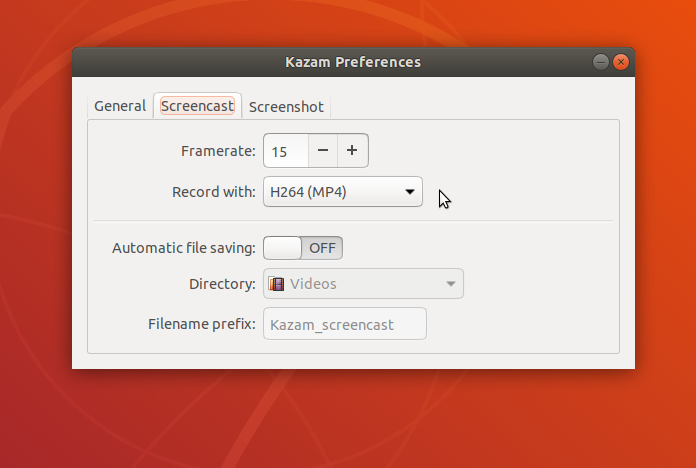
Task: Select the Screencast tab
Action: click(x=198, y=106)
